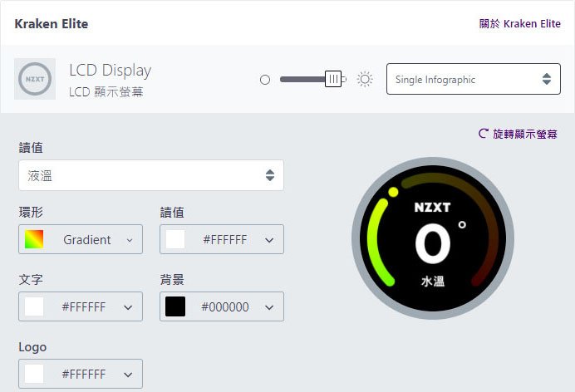Click the white swatch under 讀值 color
575x392 pixels.
click(x=175, y=239)
